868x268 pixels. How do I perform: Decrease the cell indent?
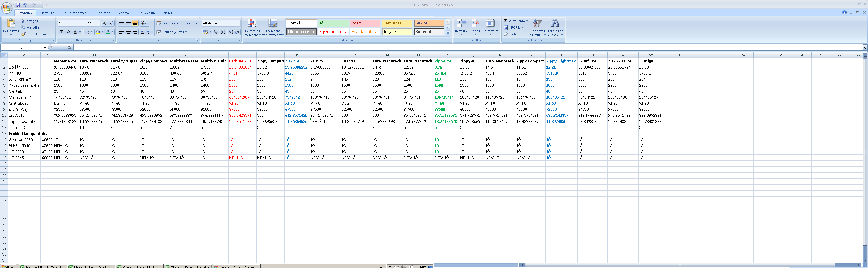pyautogui.click(x=143, y=32)
